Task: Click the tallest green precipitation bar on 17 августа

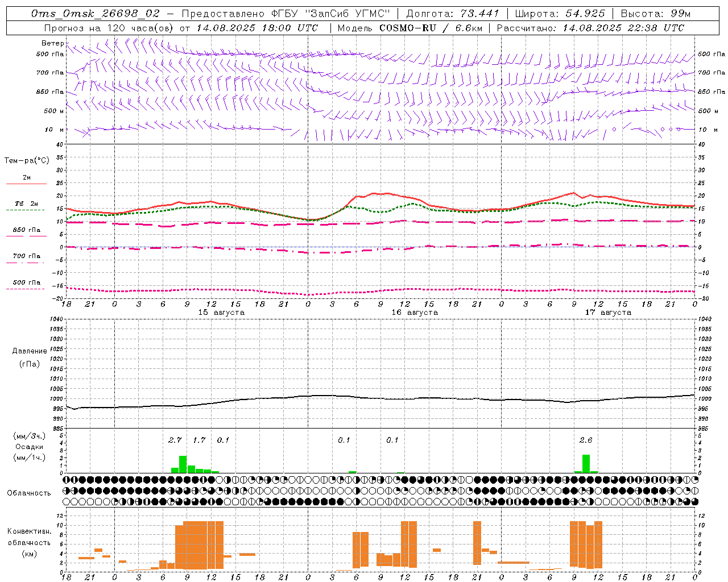Action: click(x=586, y=464)
